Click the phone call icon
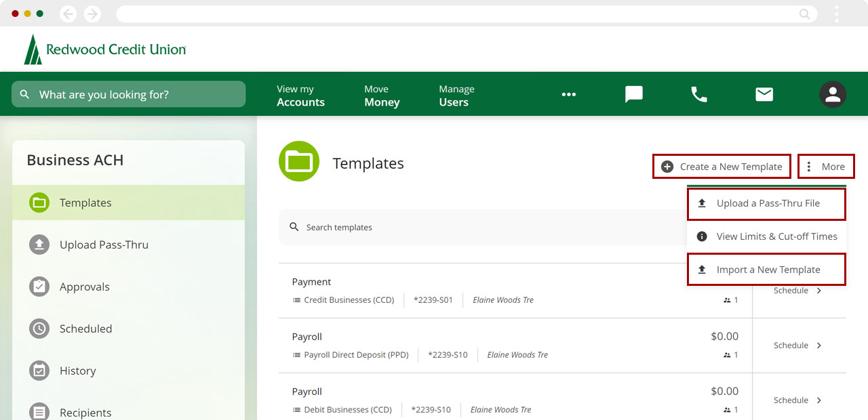Viewport: 868px width, 420px height. [x=698, y=94]
